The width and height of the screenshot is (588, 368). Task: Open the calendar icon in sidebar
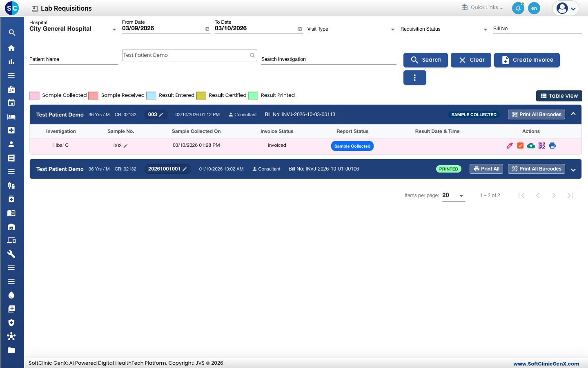11,103
